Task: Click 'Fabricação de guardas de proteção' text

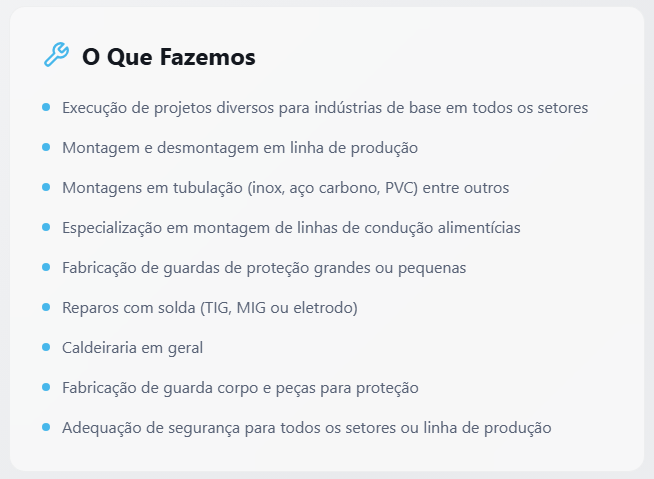Action: (264, 268)
